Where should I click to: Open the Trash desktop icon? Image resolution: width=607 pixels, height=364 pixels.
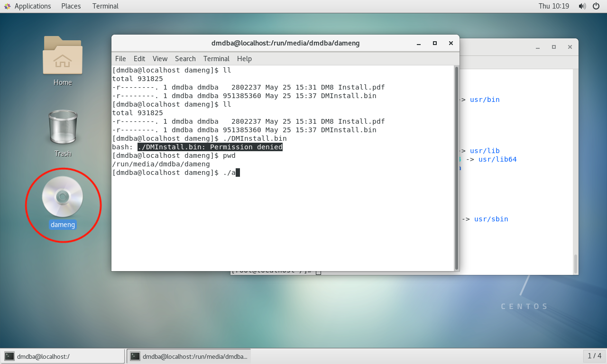pos(63,127)
